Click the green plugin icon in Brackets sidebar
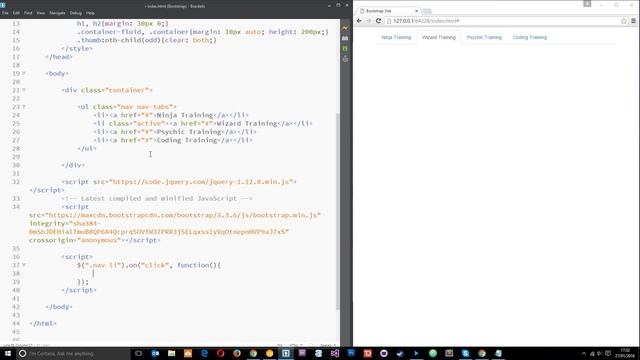Screen dimensions: 640x360 (345, 49)
